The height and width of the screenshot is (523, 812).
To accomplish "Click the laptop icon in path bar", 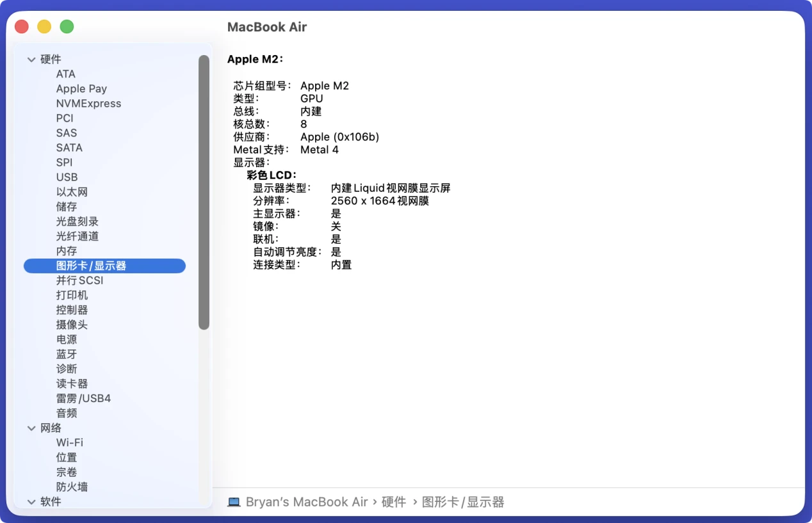I will tap(234, 503).
